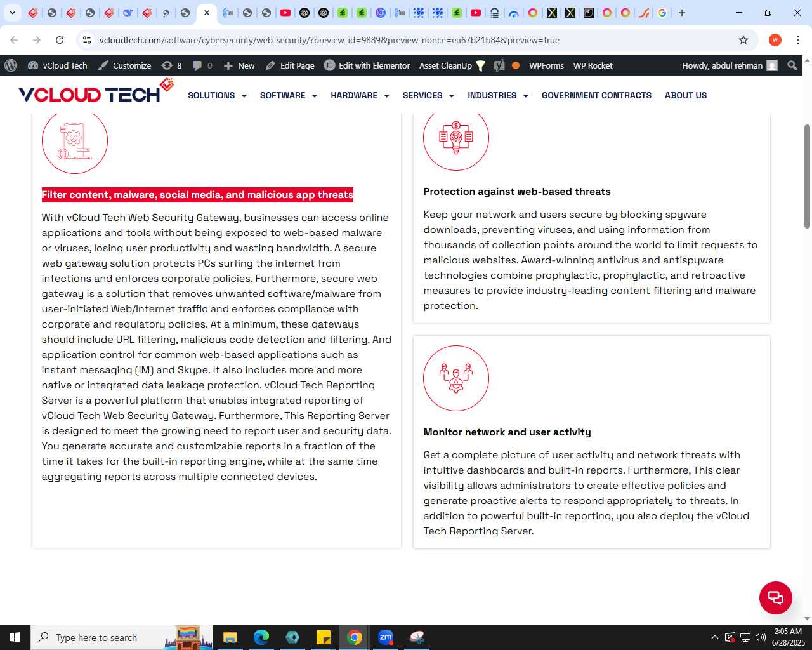This screenshot has width=812, height=650.
Task: Open the red chat bubble widget
Action: pyautogui.click(x=776, y=598)
